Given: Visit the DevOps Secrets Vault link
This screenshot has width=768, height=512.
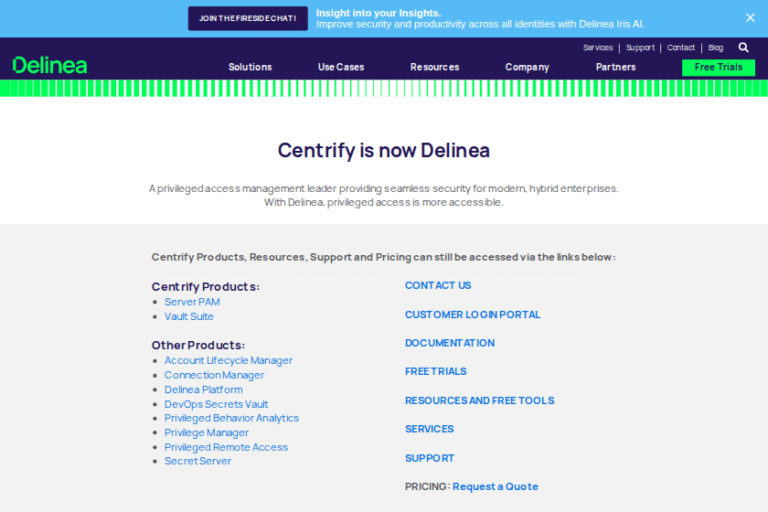Looking at the screenshot, I should point(216,404).
